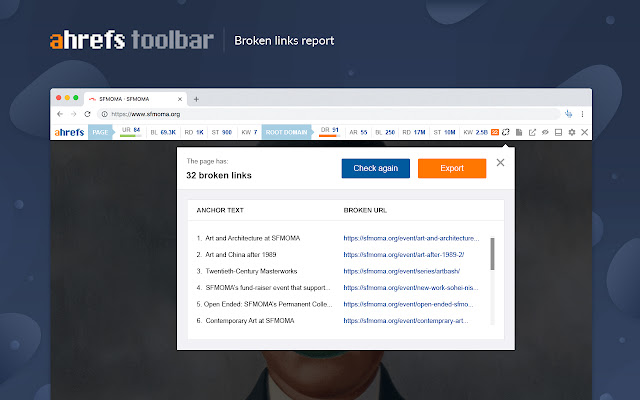Viewport: 640px width, 400px height.
Task: Click anchor text 'Open Ended: SFMOMA's Permanent Colle...'
Action: pos(268,304)
